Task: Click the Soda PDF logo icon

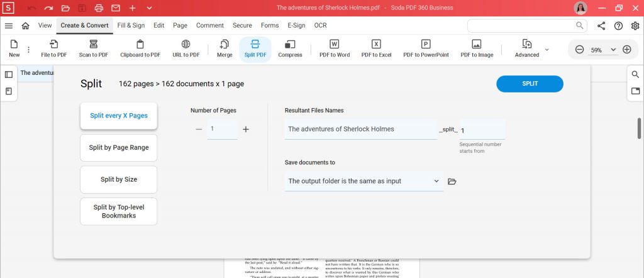Action: tap(8, 8)
